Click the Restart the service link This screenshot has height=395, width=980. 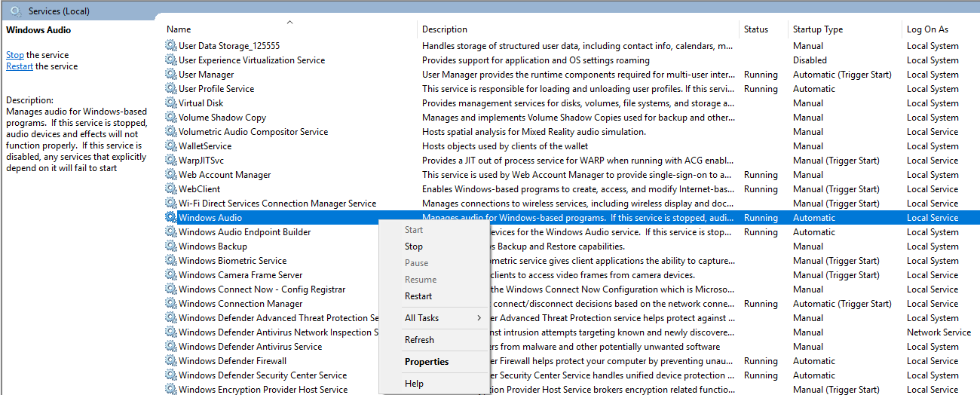pos(20,66)
